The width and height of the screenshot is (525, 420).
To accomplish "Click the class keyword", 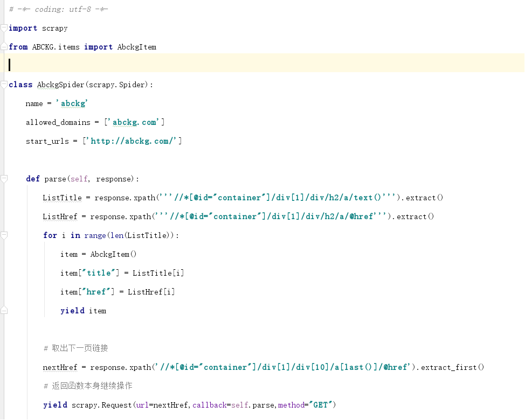I will [x=20, y=85].
